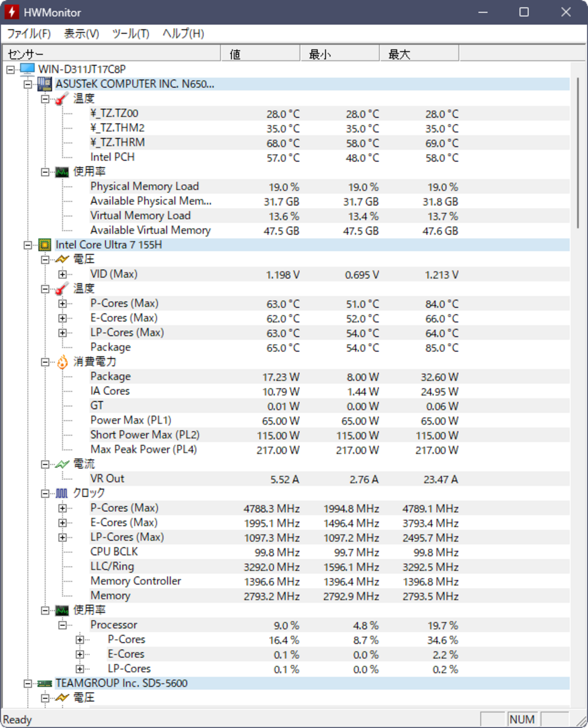Screen dimensions: 588x728
Task: Click the センサー column header
Action: coord(112,53)
